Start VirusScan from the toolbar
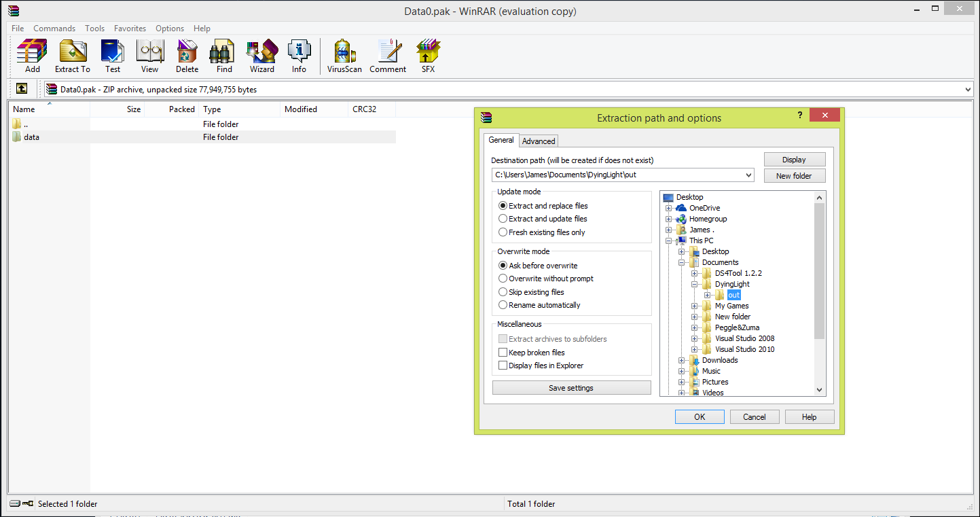Image resolution: width=980 pixels, height=517 pixels. pyautogui.click(x=344, y=56)
